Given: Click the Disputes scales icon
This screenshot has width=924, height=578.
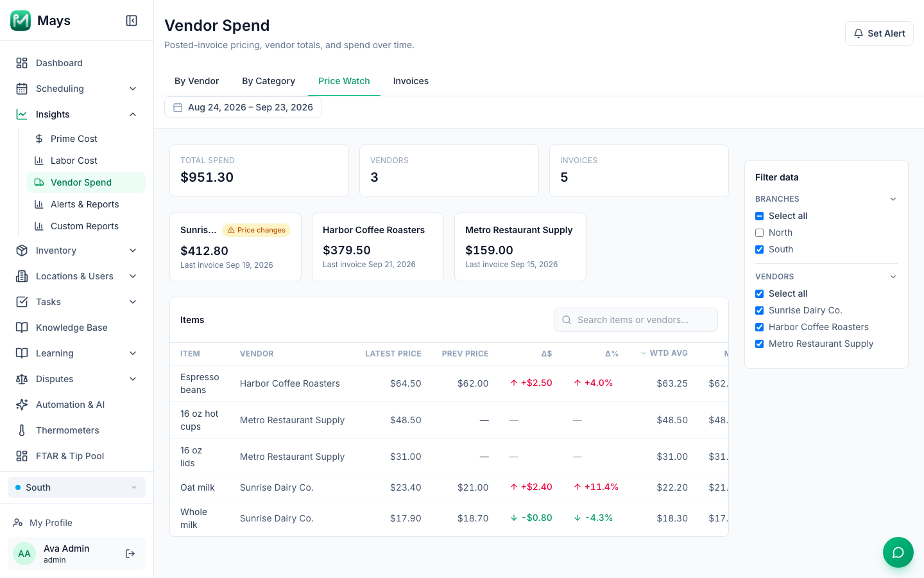Looking at the screenshot, I should 22,379.
